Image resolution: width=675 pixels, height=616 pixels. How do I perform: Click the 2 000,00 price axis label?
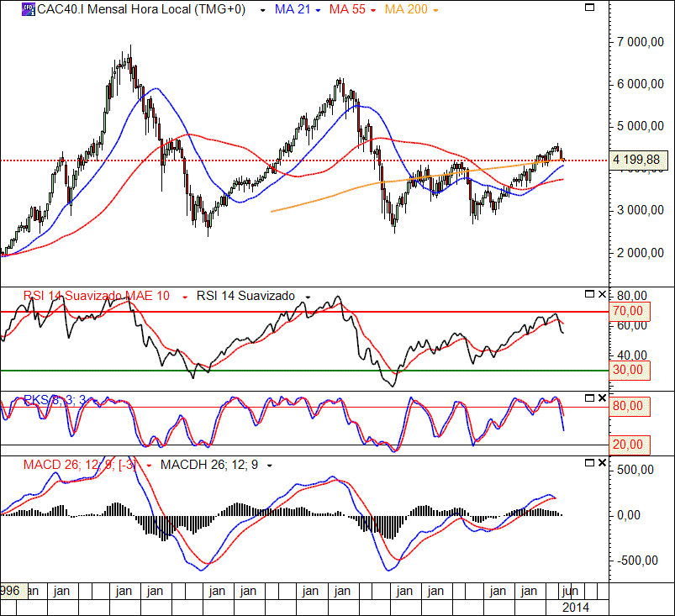click(641, 253)
